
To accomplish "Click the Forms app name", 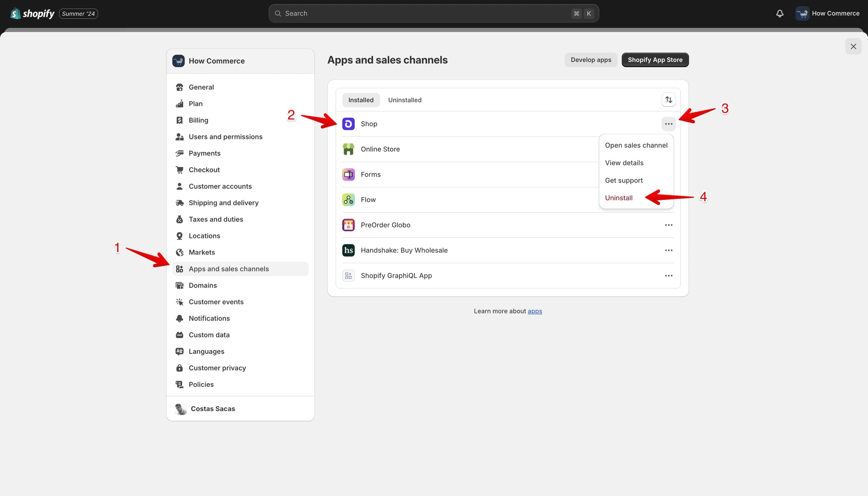I will point(371,174).
